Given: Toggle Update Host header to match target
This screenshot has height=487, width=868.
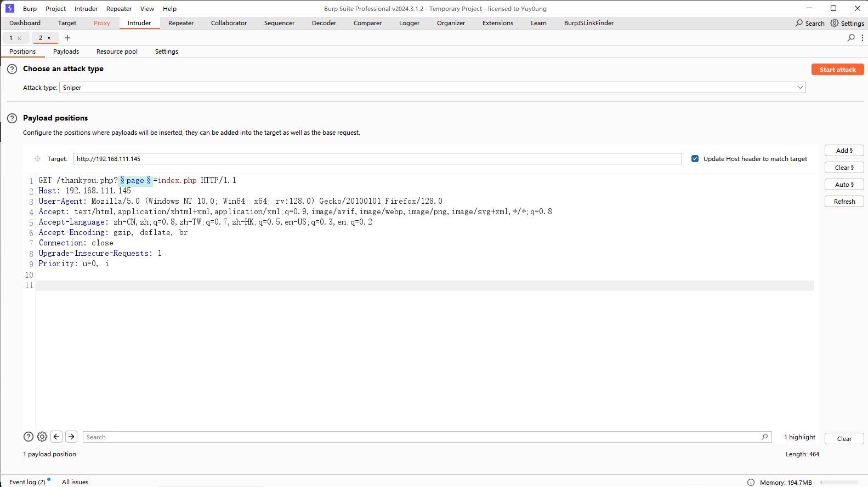Looking at the screenshot, I should [x=695, y=159].
